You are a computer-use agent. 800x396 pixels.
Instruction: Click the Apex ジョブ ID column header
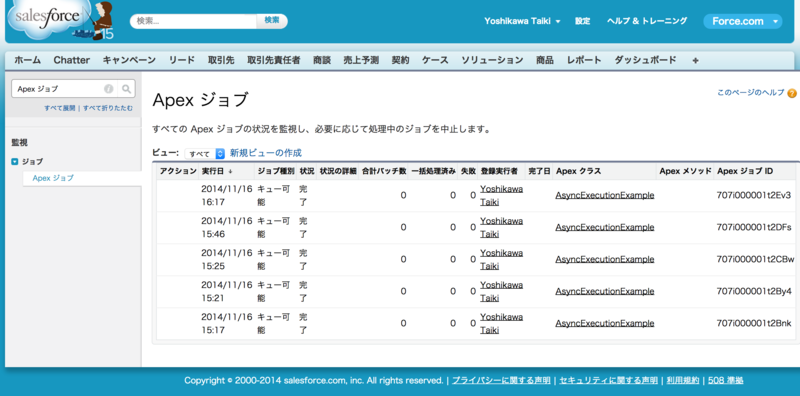pos(745,171)
